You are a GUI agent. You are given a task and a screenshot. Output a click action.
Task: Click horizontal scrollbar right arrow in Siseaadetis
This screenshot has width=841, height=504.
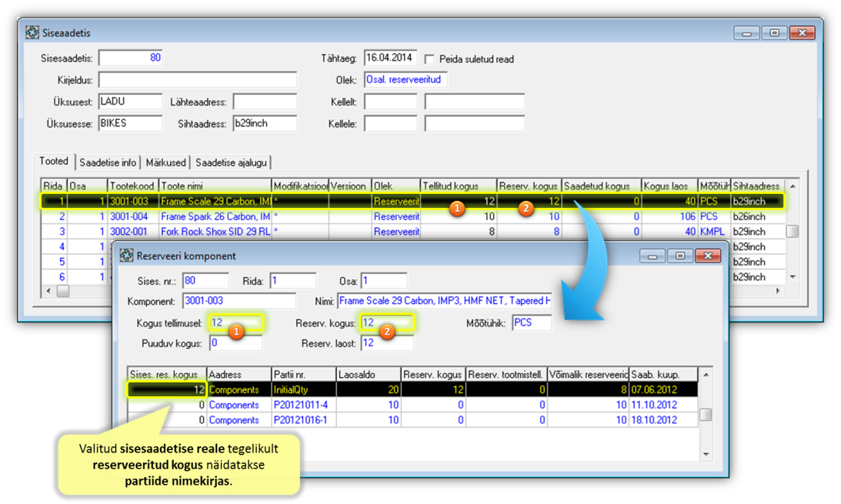[778, 291]
